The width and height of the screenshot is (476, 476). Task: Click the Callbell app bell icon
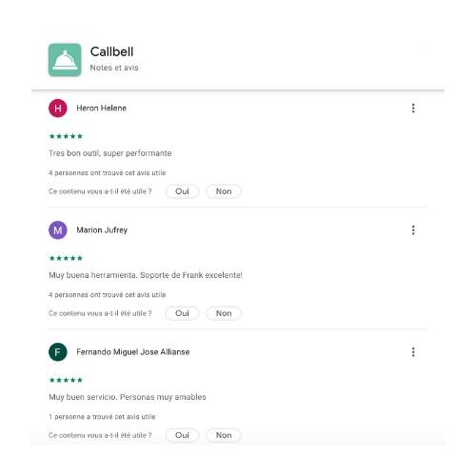pos(65,60)
